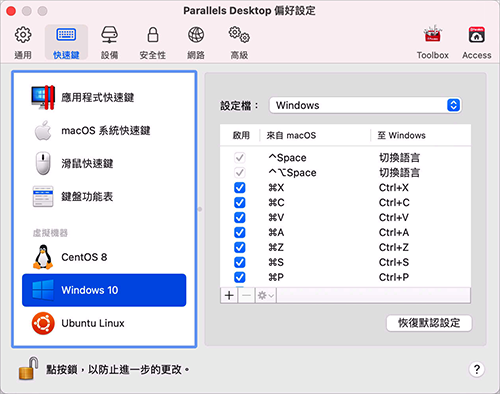Switch to the 網路 tab label
The width and height of the screenshot is (500, 394).
click(x=196, y=55)
